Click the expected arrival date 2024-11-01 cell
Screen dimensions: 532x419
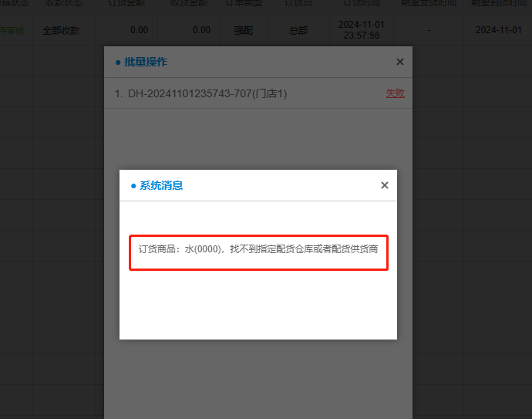click(x=498, y=30)
